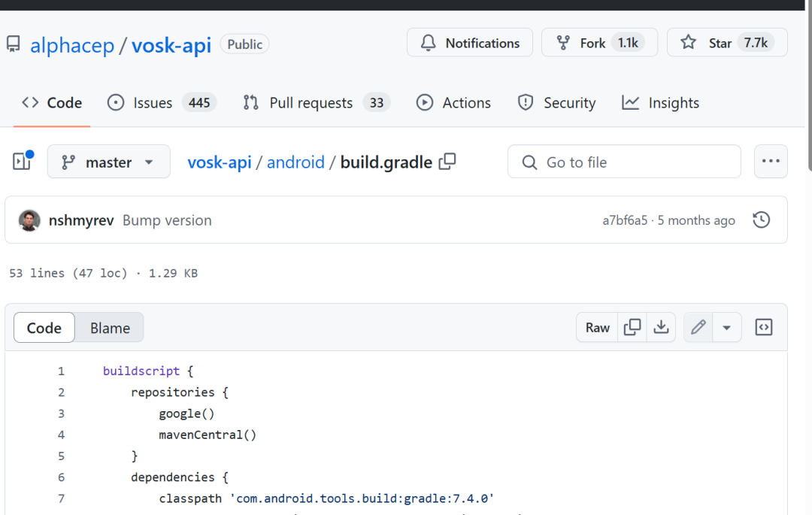The image size is (812, 515).
Task: Open the master branch dropdown
Action: (108, 162)
